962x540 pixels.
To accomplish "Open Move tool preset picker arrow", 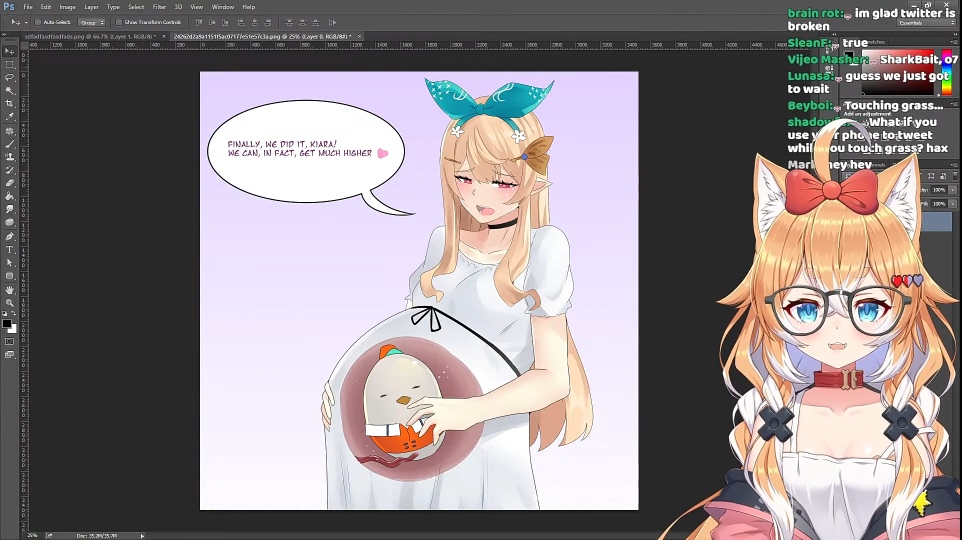I will [x=26, y=23].
